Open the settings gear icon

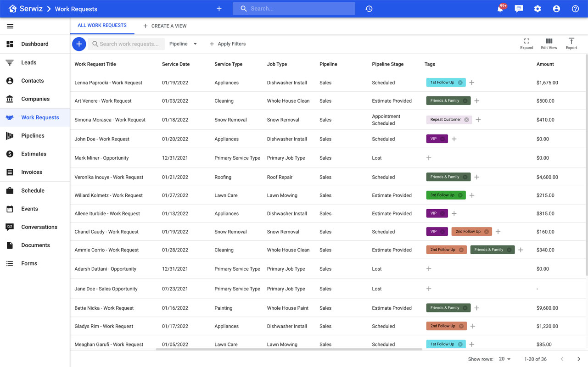pos(538,9)
